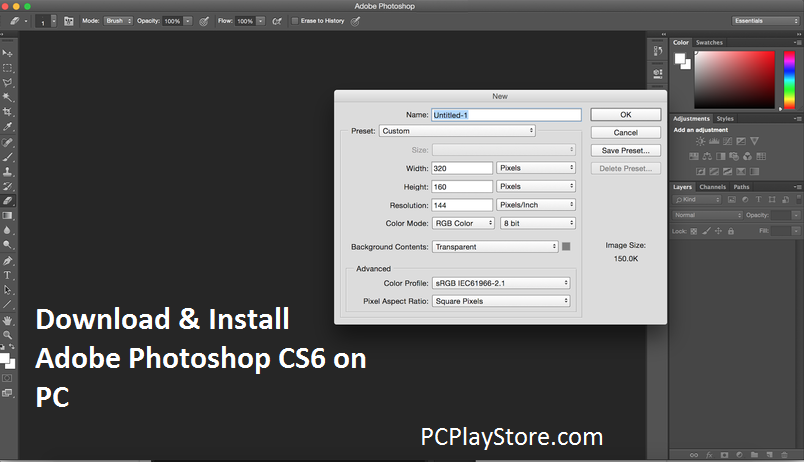Toggle pressure for opacity icon
The image size is (804, 462).
click(204, 21)
